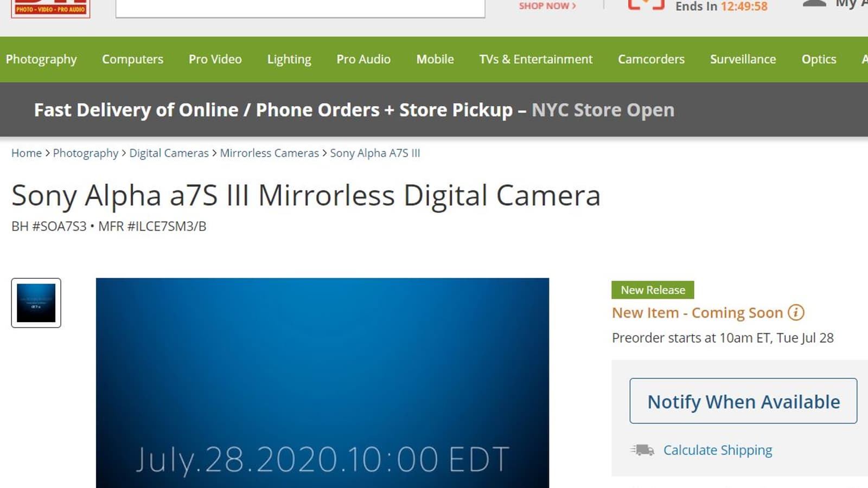This screenshot has height=488, width=868.
Task: Go to Digital Cameras breadcrumb
Action: 169,153
